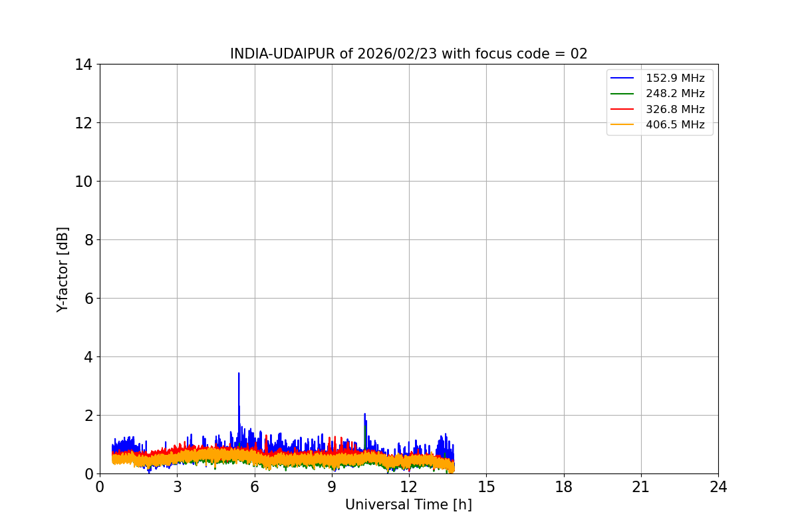Select the 152.9 MHz legend label
The width and height of the screenshot is (798, 532).
click(675, 78)
